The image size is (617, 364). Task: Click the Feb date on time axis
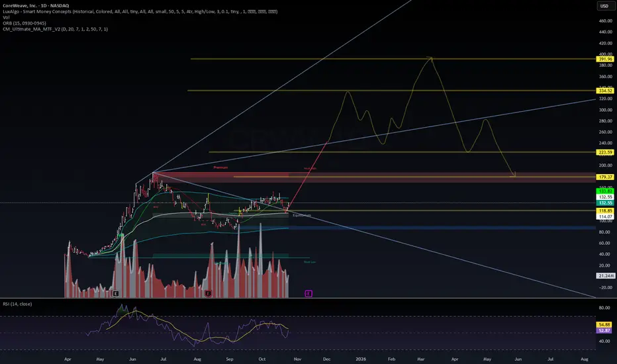pos(391,359)
